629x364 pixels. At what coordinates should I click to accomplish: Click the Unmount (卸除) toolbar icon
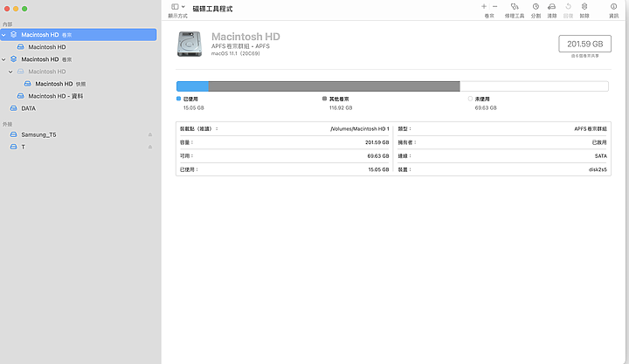click(x=584, y=6)
